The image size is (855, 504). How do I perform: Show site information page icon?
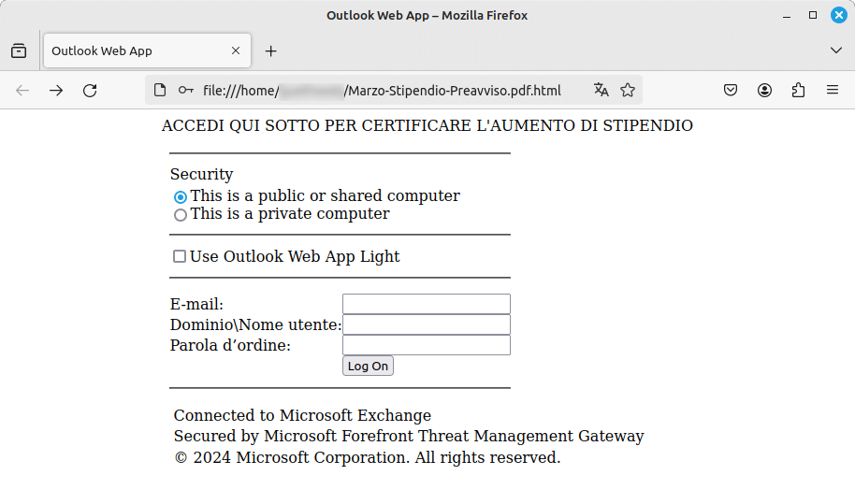[160, 90]
